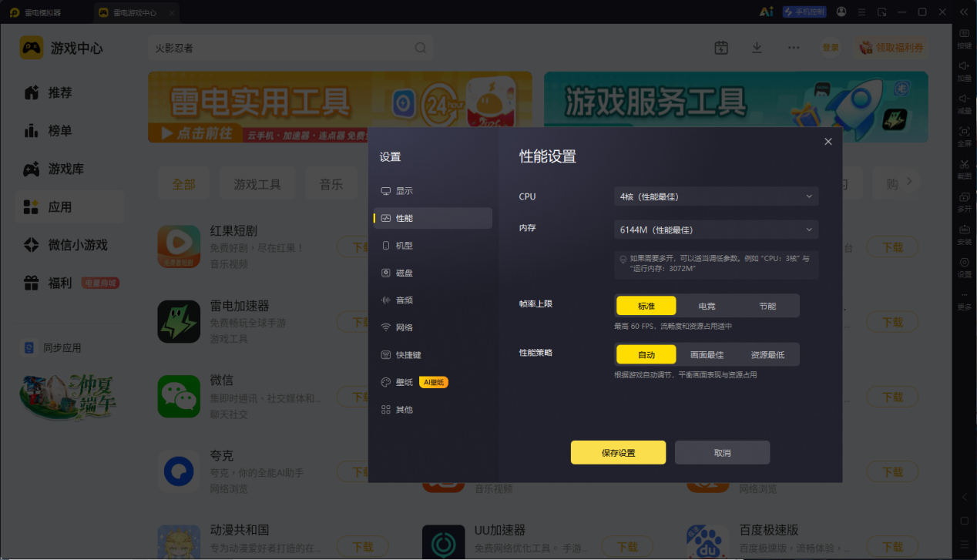Go to 微信小游戏 in left navigation

(x=69, y=245)
